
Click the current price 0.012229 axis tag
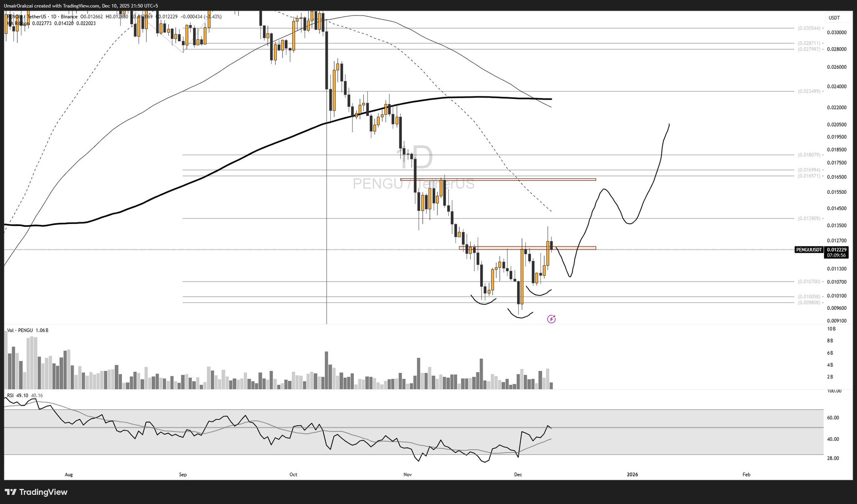click(x=836, y=249)
